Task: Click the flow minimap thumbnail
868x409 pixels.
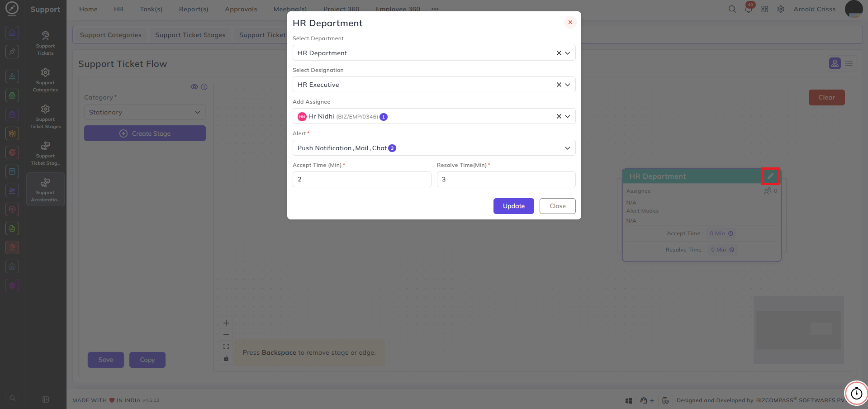Action: [x=799, y=330]
